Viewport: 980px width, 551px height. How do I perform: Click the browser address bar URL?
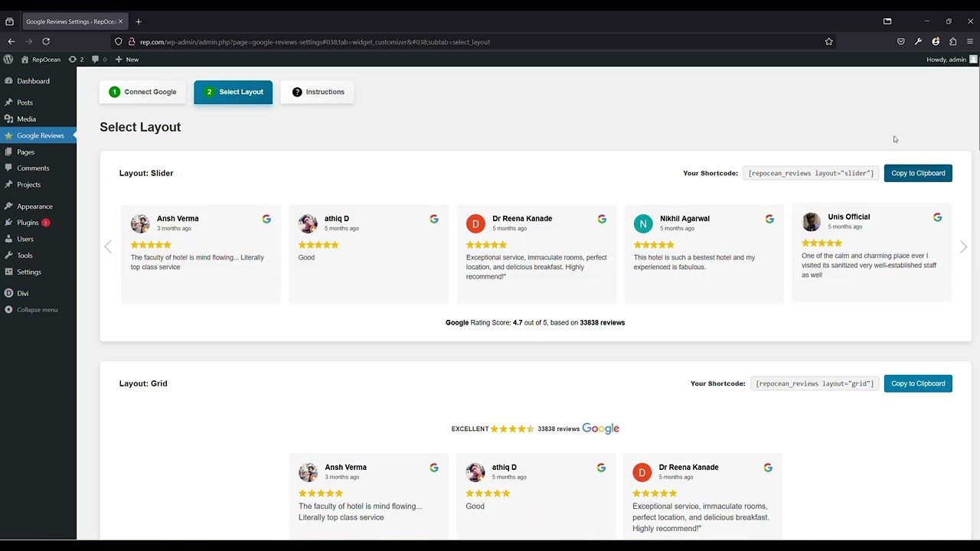[315, 42]
